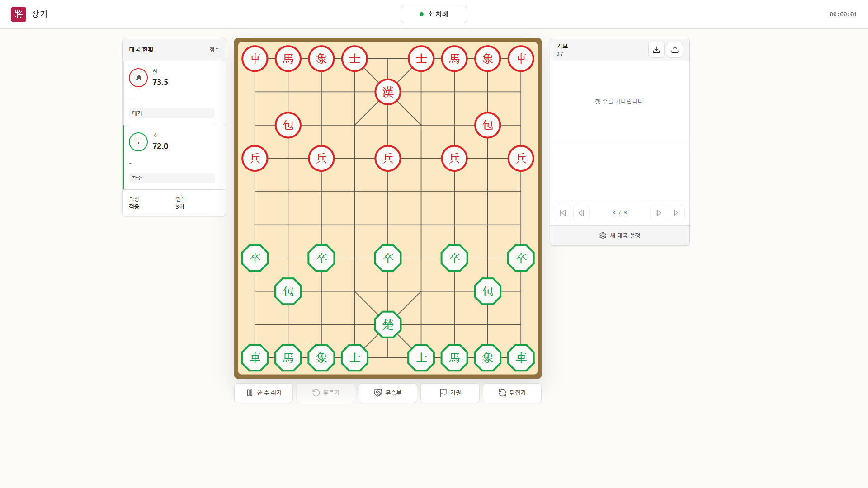Click the 한 score 73.5
Screen dimensions: 868x488
tap(160, 82)
